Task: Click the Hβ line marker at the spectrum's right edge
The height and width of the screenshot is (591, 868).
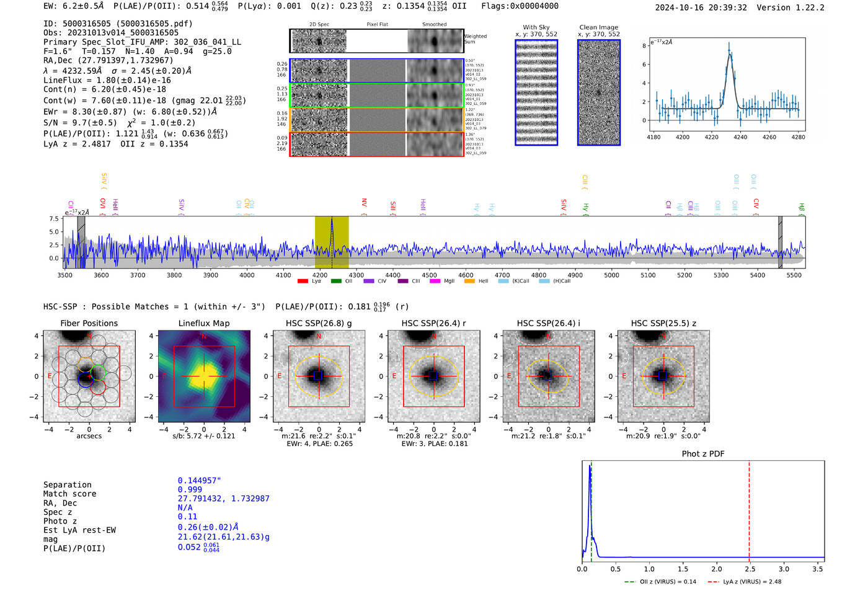Action: click(801, 208)
